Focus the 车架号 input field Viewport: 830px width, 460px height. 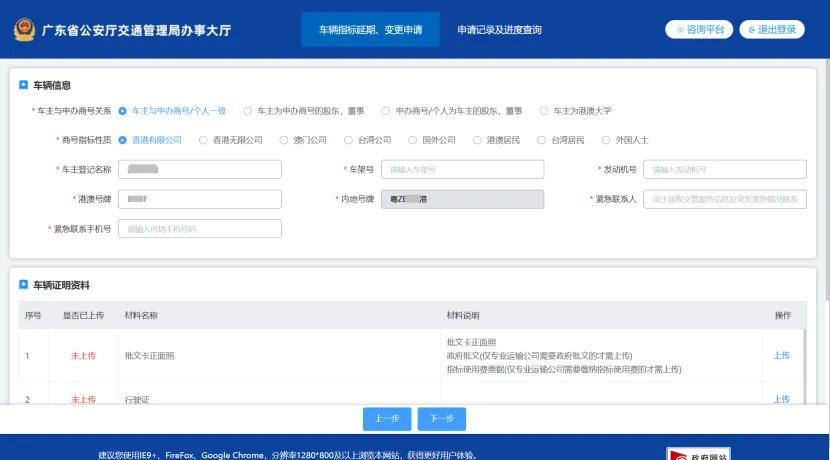tap(462, 169)
